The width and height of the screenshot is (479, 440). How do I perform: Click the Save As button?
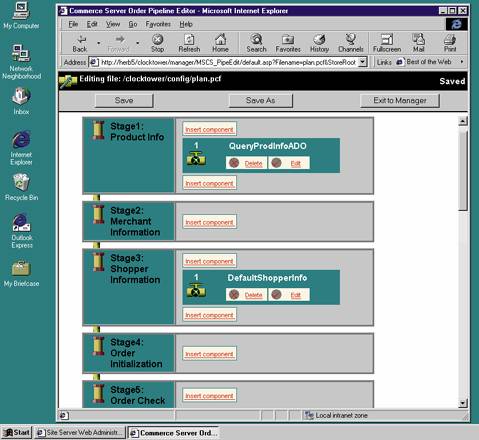260,101
